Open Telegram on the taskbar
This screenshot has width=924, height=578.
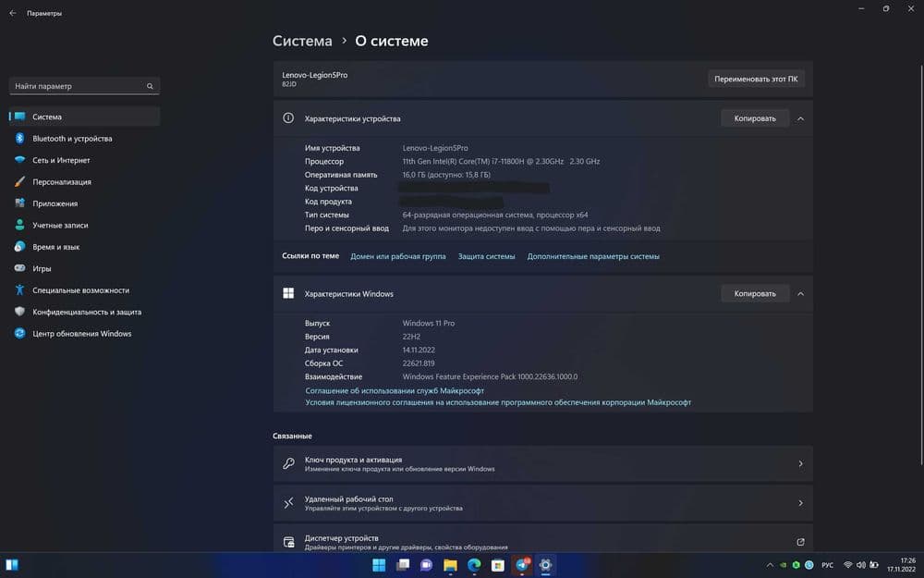(x=522, y=565)
